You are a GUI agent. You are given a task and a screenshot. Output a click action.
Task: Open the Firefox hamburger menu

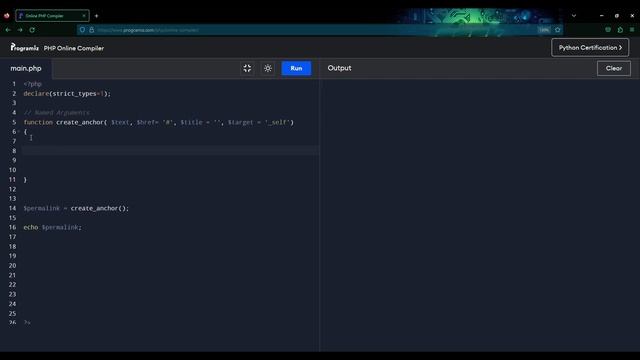click(632, 30)
